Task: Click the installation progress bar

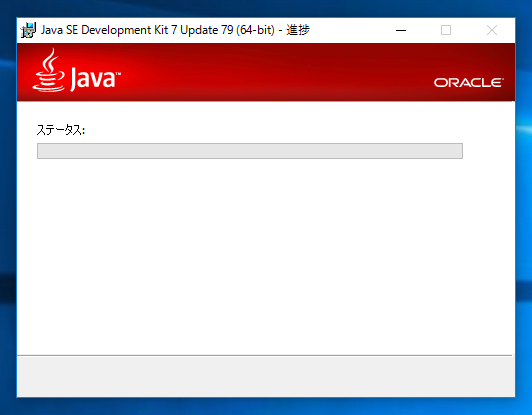Action: point(250,151)
